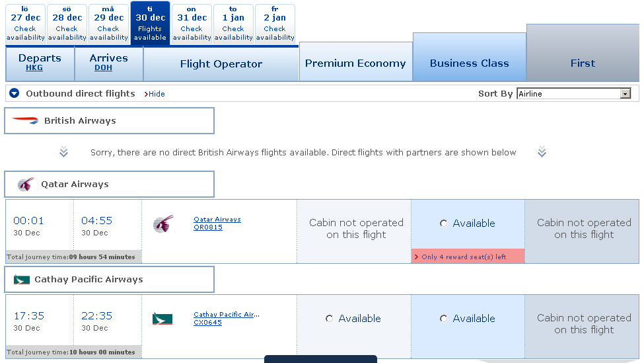Click the Qatar Airways header oryx logo
This screenshot has height=363, width=644.
pos(25,184)
